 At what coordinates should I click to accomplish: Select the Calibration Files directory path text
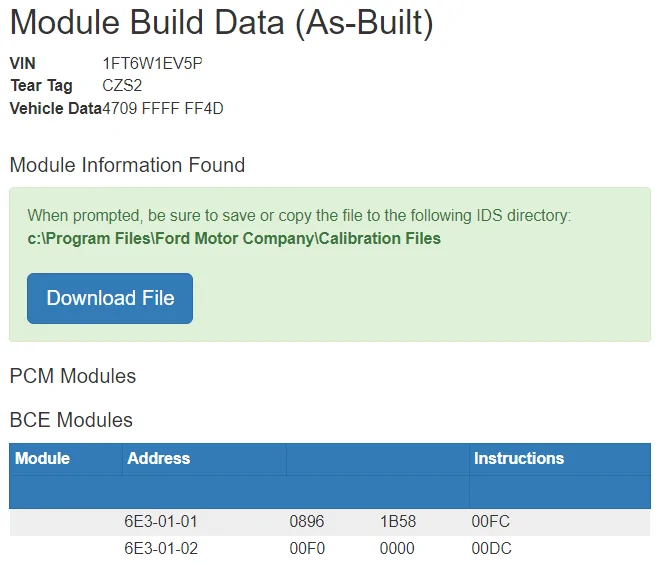234,239
